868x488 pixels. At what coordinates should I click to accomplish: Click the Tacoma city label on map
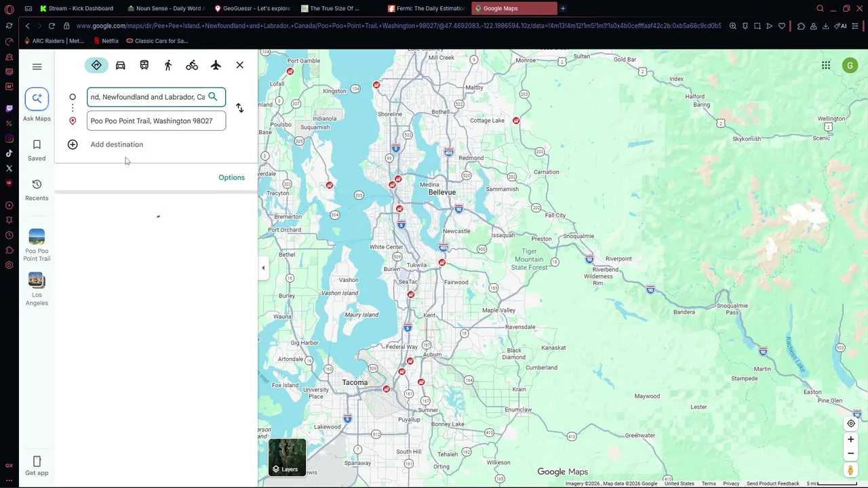[x=355, y=383]
